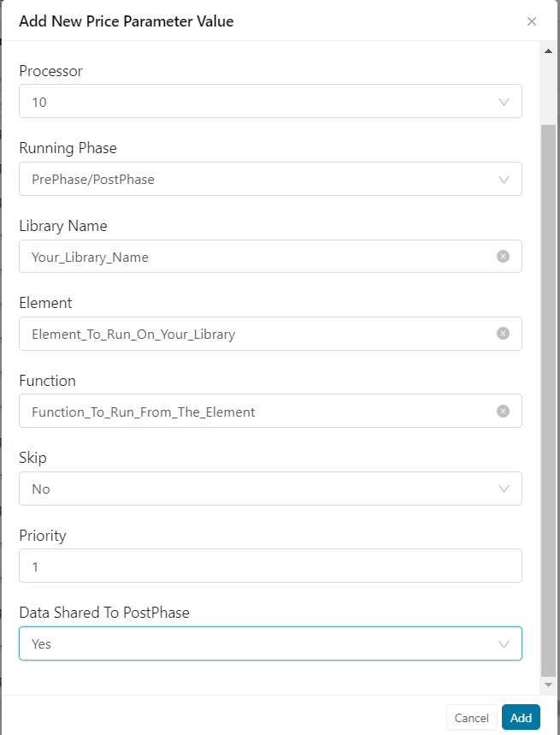Click into the Function text field

click(256, 412)
